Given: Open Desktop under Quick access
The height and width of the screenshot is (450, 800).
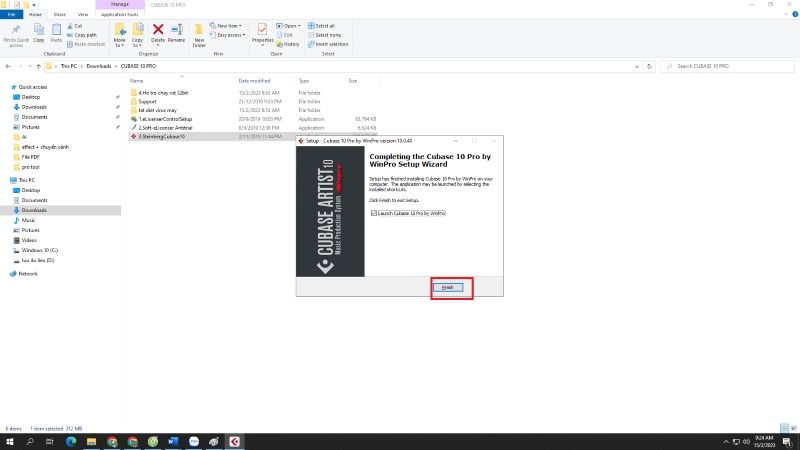Looking at the screenshot, I should click(31, 97).
